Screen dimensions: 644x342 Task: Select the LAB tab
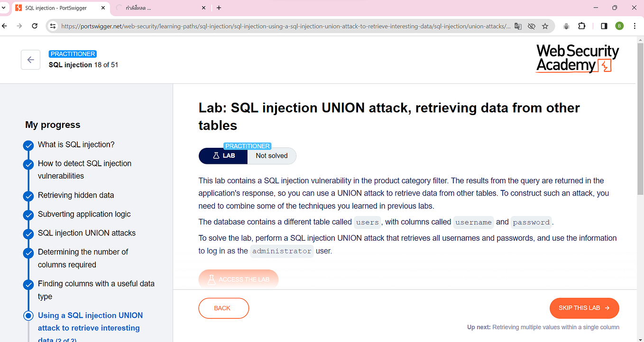[223, 155]
